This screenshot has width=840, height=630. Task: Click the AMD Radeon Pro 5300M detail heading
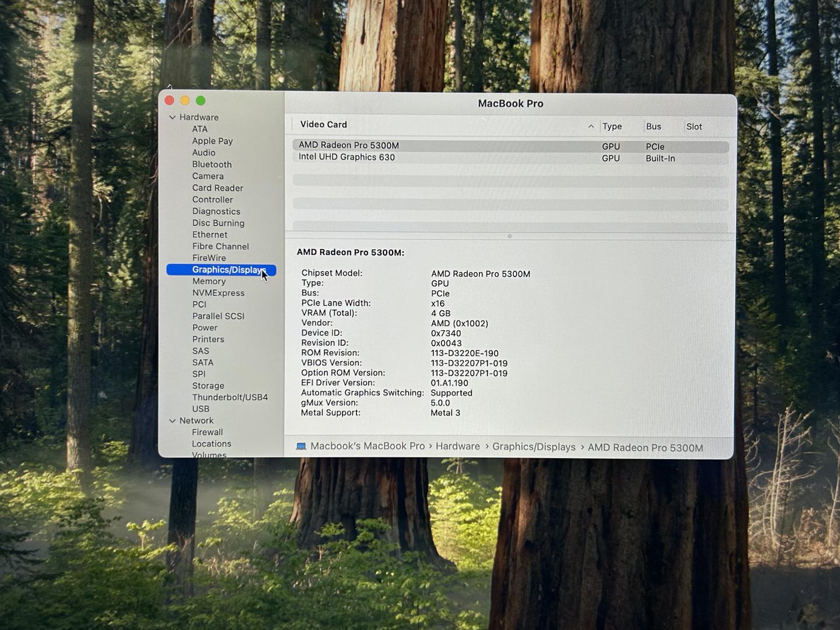point(350,252)
